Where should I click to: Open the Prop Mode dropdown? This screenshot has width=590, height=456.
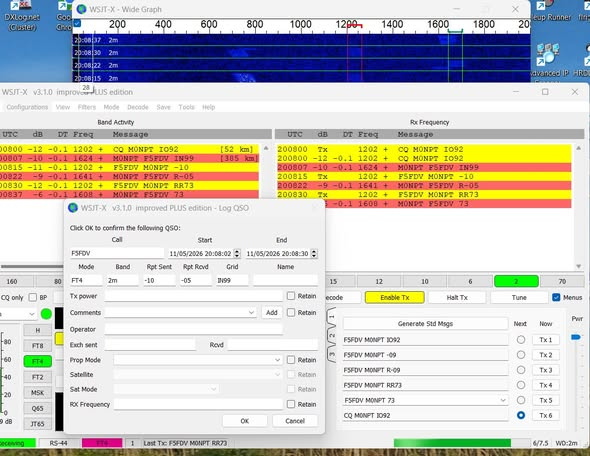pos(277,360)
